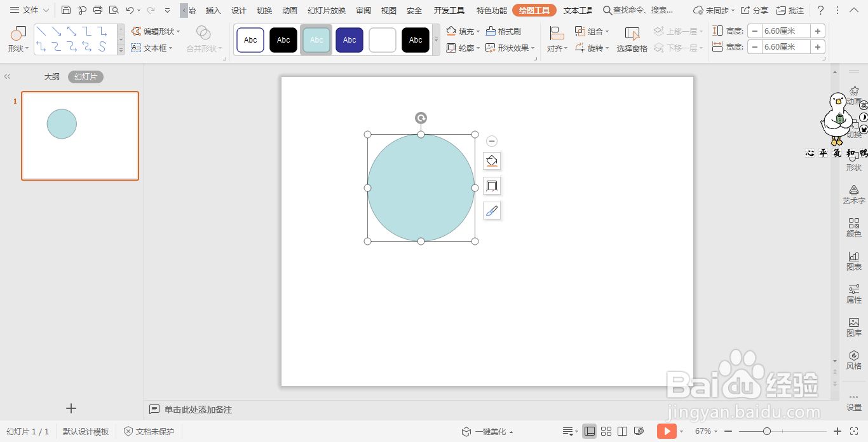Open the 文件 file menu

click(x=29, y=10)
